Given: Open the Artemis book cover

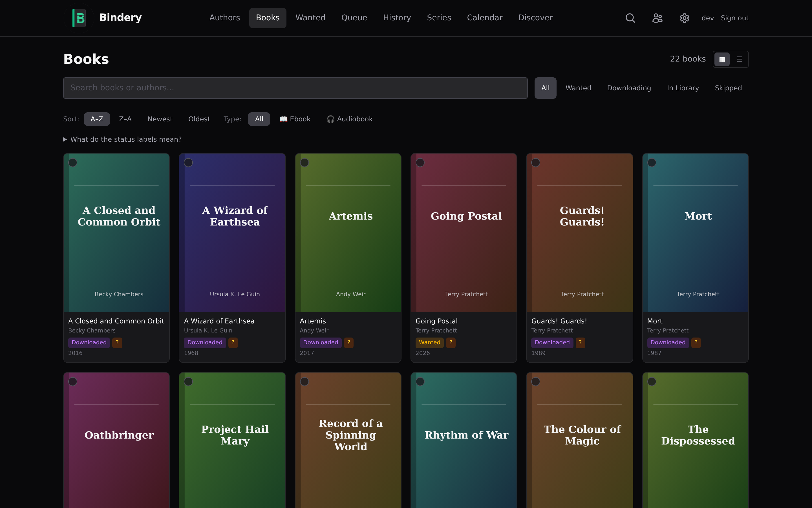Looking at the screenshot, I should [348, 233].
